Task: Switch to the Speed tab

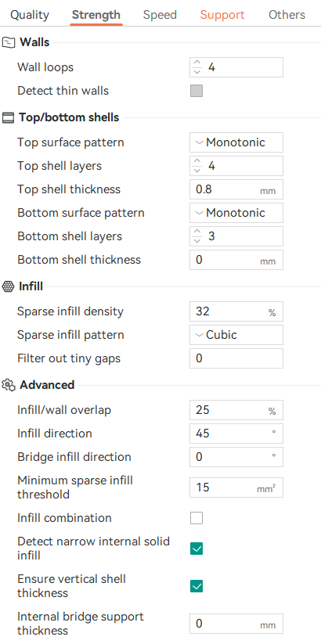Action: (160, 15)
